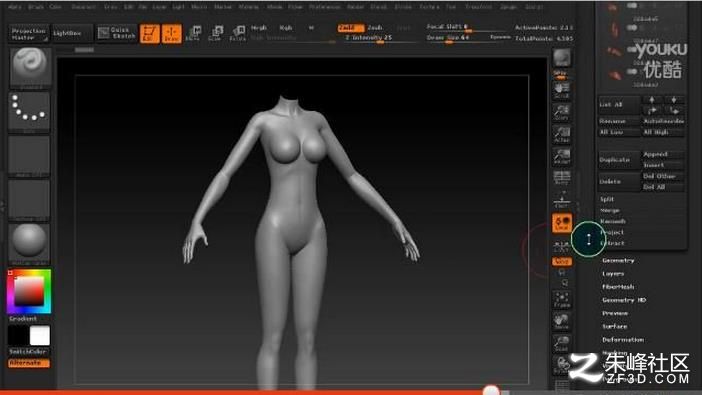The width and height of the screenshot is (702, 395).
Task: Select the Zoom canvas icon
Action: (x=561, y=112)
